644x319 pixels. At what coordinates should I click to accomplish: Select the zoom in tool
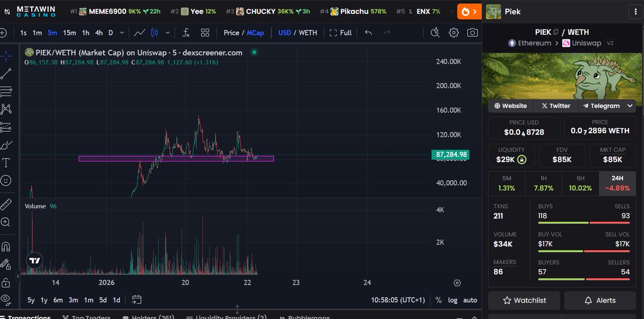6,222
